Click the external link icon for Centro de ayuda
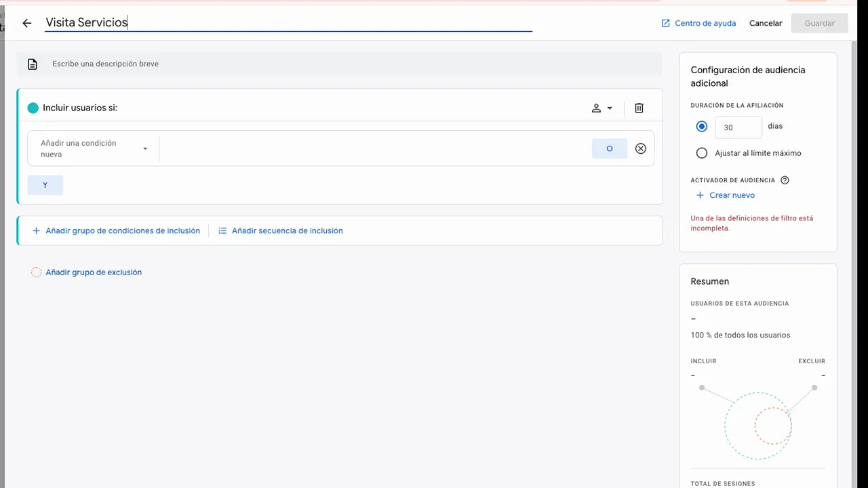The image size is (868, 488). [666, 23]
